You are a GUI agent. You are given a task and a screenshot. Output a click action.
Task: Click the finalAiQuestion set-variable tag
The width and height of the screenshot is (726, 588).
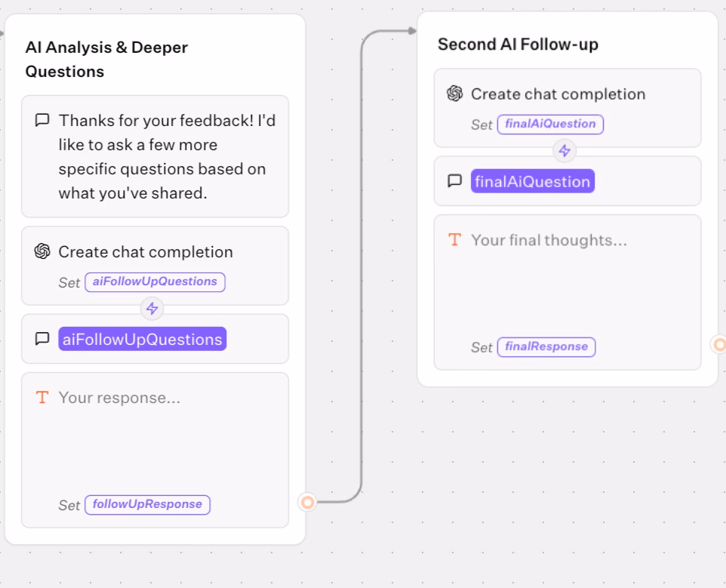point(550,124)
